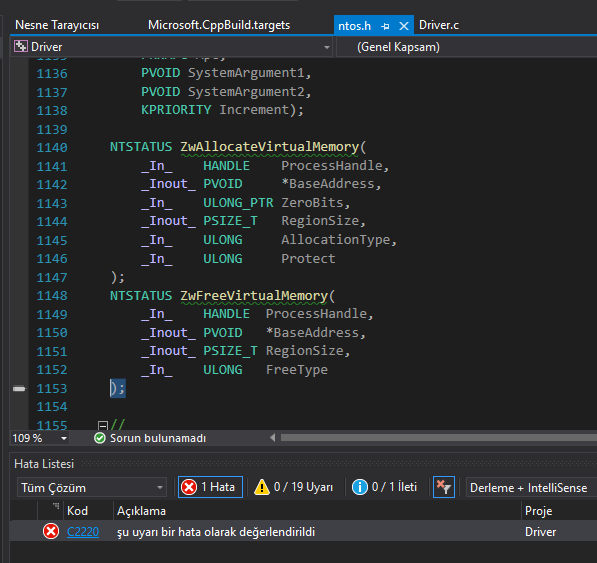Click the AllocationType parameter

click(335, 240)
